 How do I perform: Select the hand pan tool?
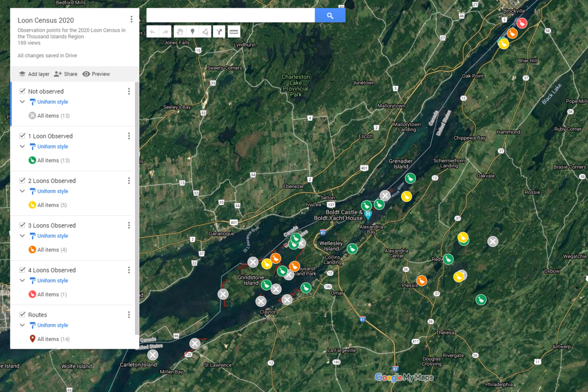(x=180, y=32)
